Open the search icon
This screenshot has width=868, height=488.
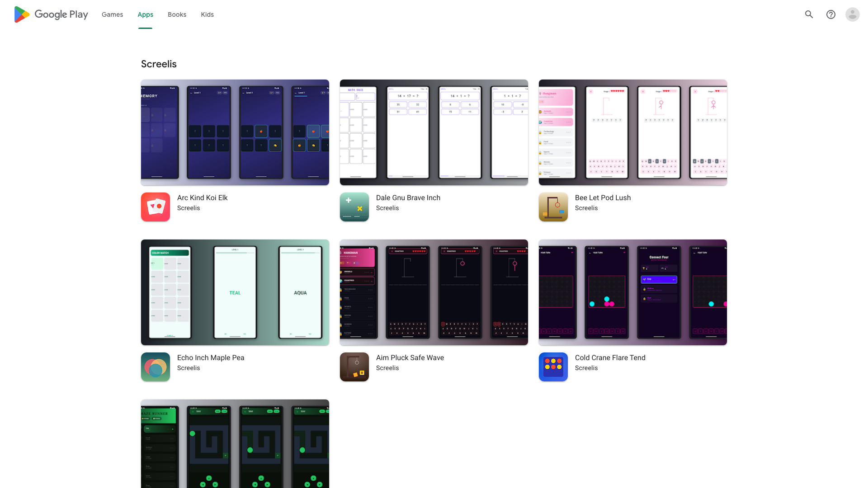[809, 14]
